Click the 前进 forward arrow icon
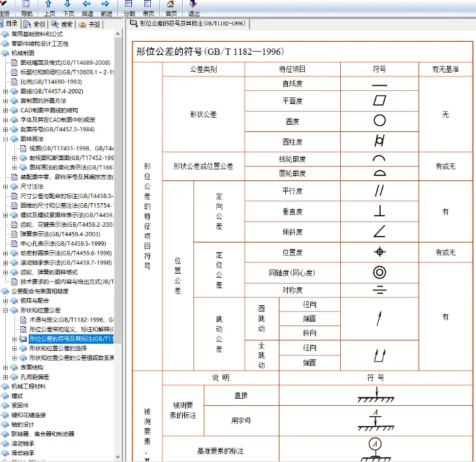Screen dimensions: 476x462 click(x=106, y=5)
